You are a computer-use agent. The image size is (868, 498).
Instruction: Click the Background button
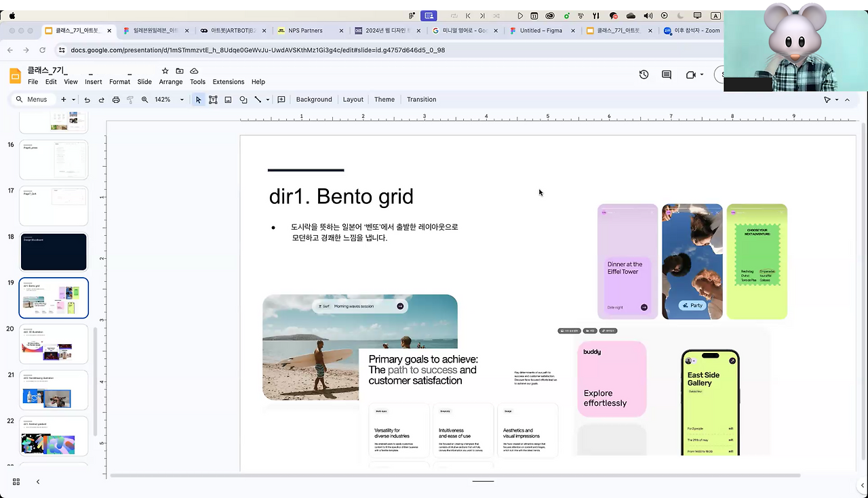coord(314,100)
